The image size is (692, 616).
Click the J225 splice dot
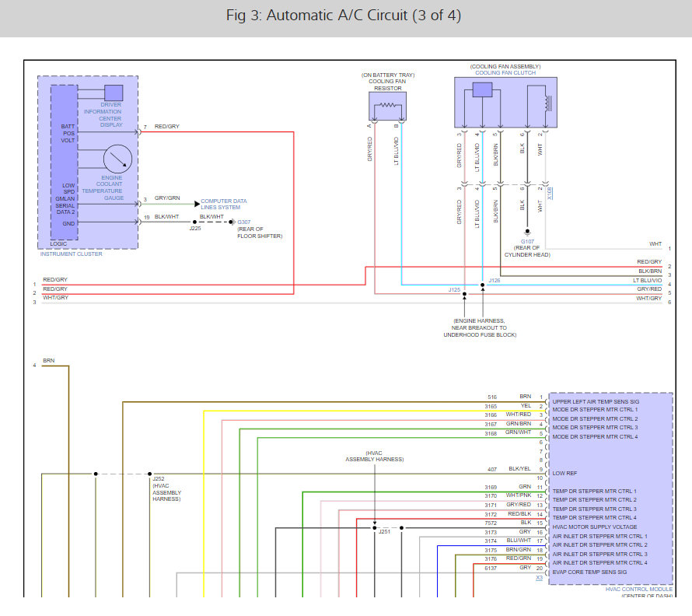tap(194, 222)
